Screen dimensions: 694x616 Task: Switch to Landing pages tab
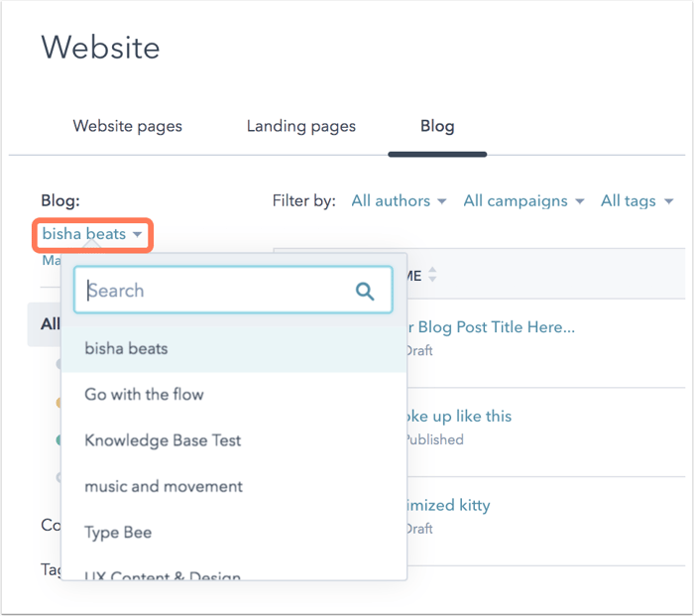tap(301, 126)
